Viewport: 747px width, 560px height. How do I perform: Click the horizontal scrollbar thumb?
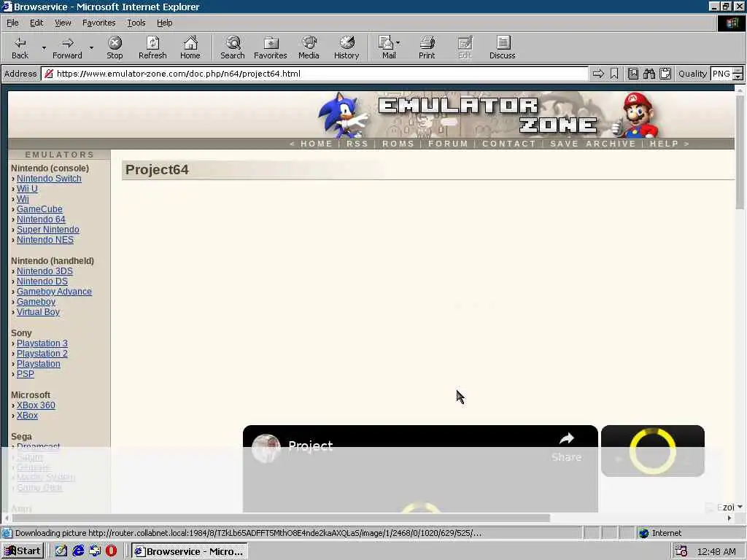pyautogui.click(x=281, y=518)
